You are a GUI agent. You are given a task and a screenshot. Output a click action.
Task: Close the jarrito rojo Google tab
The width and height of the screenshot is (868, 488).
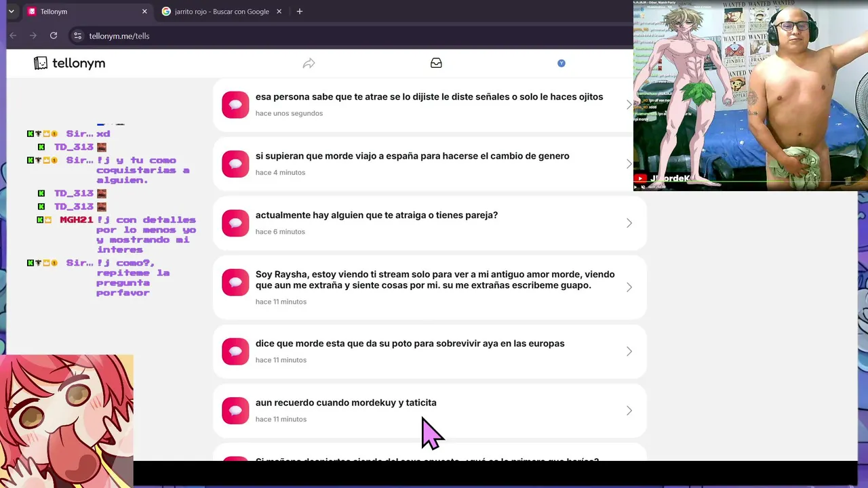click(279, 12)
